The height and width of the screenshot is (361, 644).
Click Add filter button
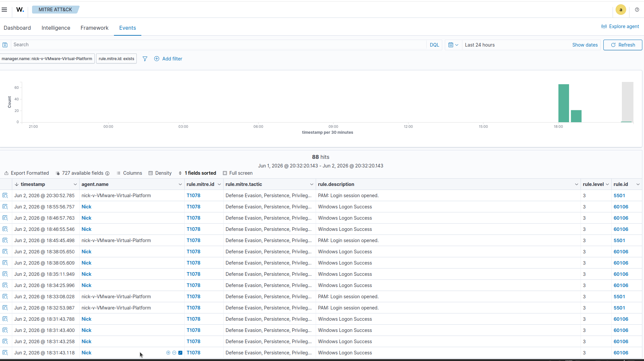click(x=168, y=59)
